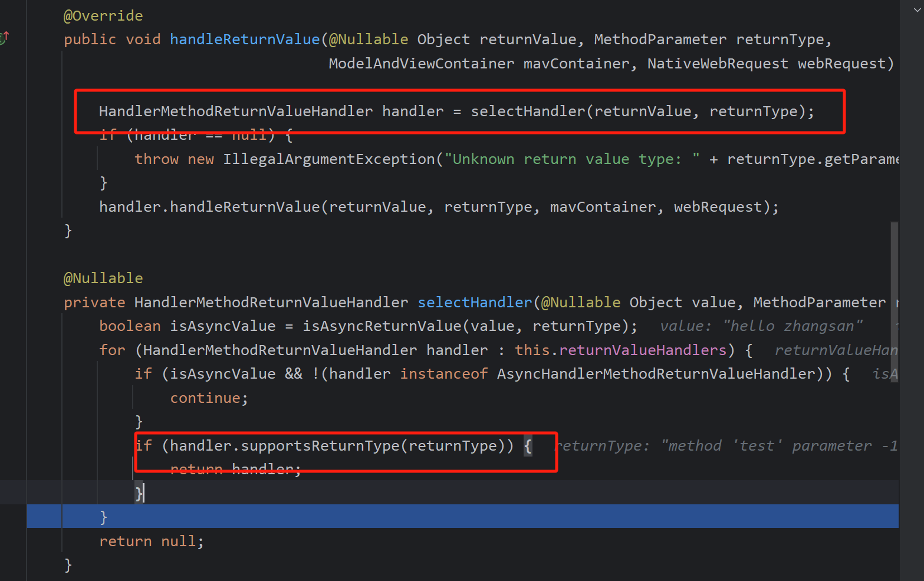Click the 'void' keyword
924x581 pixels.
click(143, 40)
